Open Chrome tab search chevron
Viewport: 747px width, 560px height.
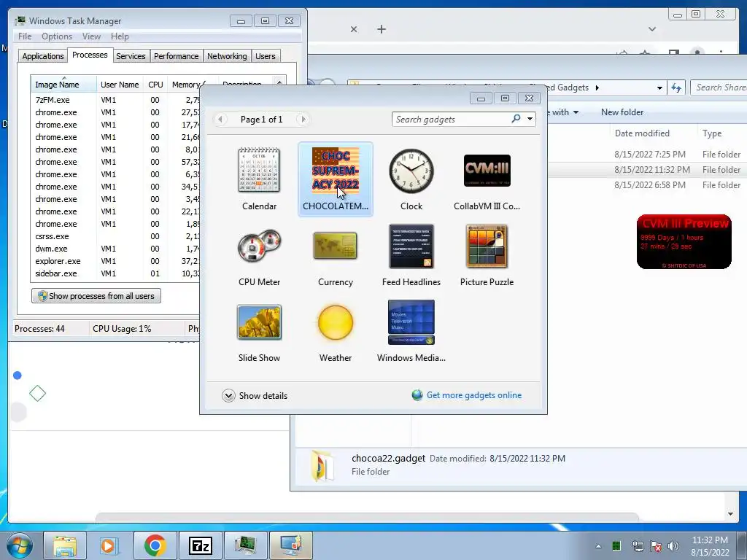click(652, 29)
